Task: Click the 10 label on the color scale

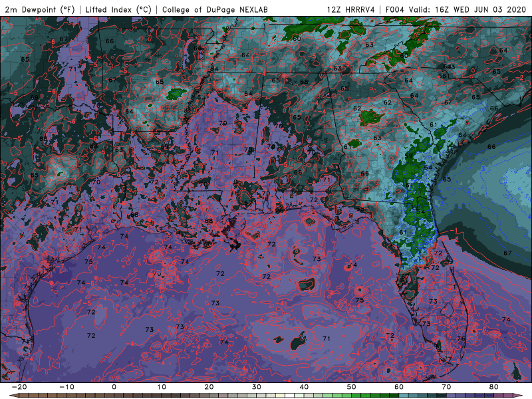Action: tap(162, 387)
